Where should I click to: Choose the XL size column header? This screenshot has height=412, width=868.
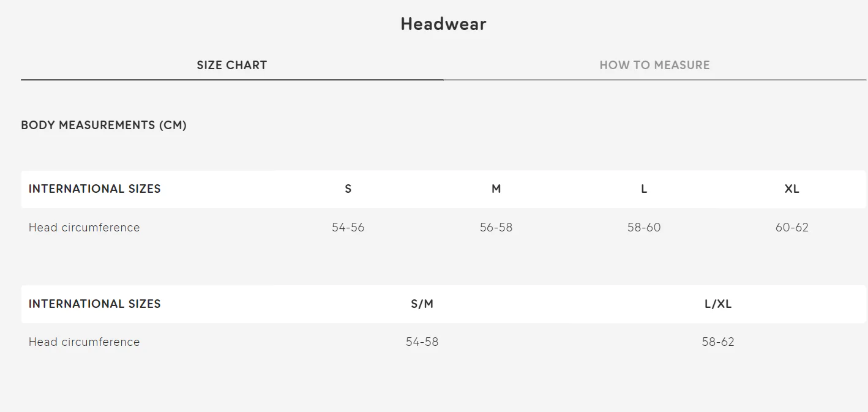[x=791, y=189]
